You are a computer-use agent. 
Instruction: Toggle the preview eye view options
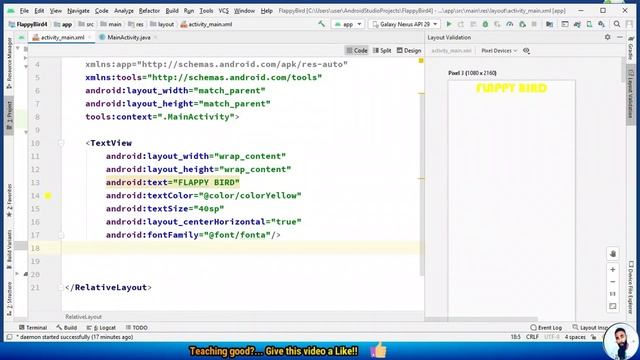coord(526,51)
